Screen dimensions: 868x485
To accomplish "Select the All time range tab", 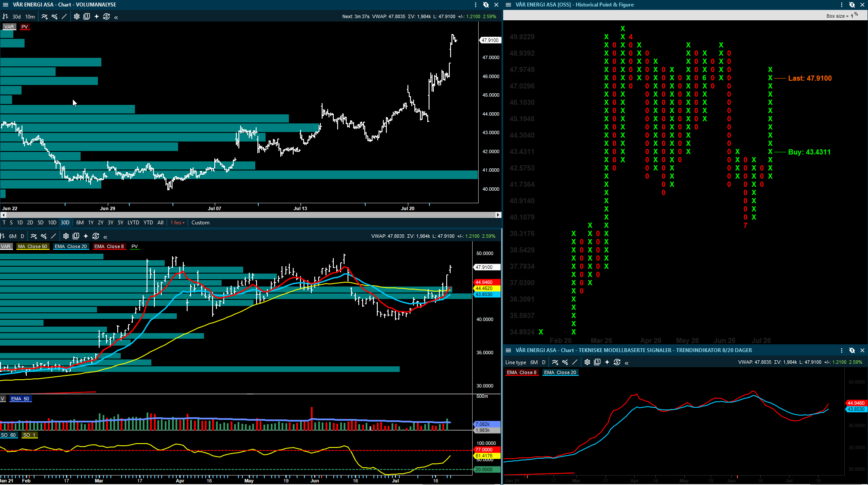I will click(x=160, y=223).
